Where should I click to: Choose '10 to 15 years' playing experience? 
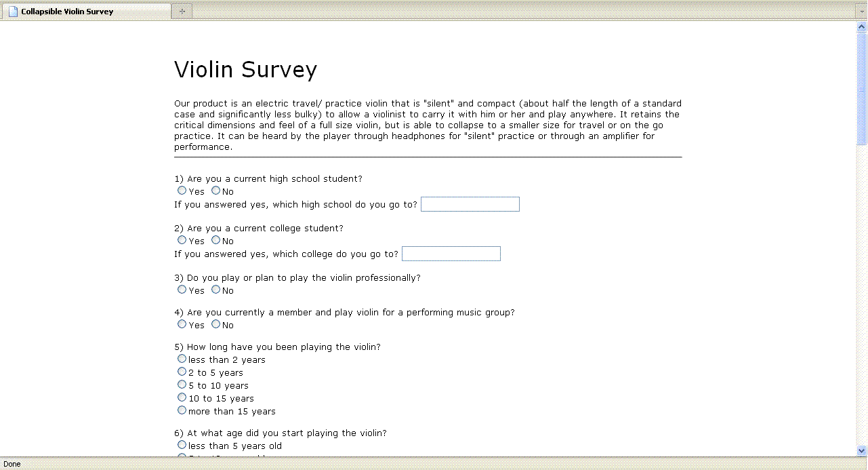182,397
